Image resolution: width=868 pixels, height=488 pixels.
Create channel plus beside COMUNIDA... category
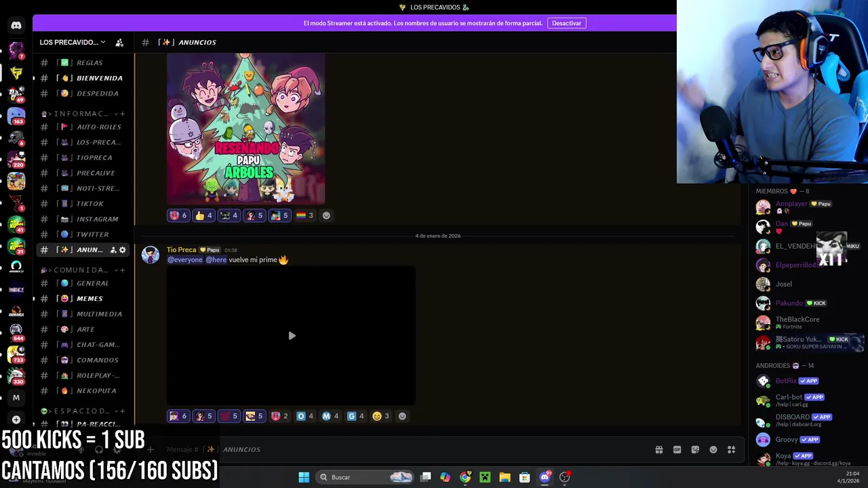point(122,270)
